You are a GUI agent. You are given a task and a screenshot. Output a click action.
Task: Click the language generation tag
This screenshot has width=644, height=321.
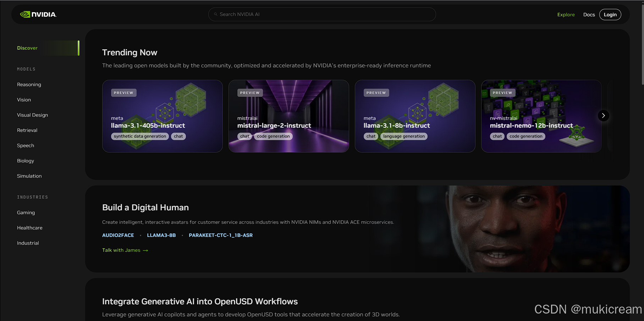[404, 136]
